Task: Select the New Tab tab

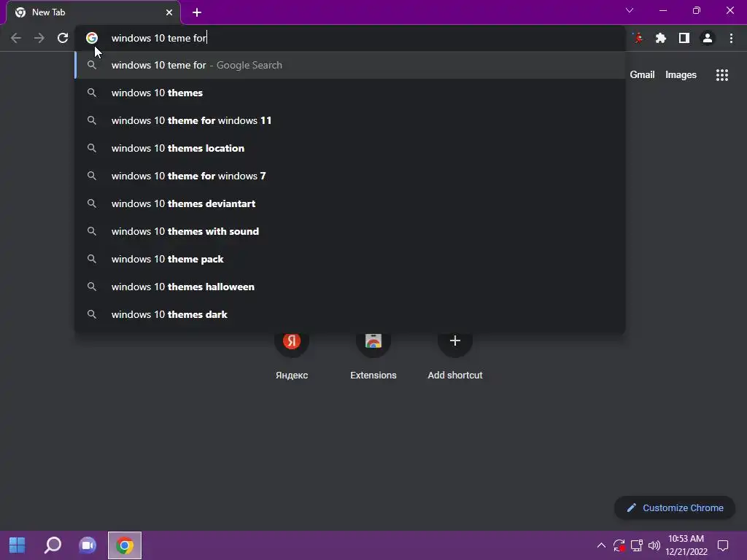Action: click(93, 12)
